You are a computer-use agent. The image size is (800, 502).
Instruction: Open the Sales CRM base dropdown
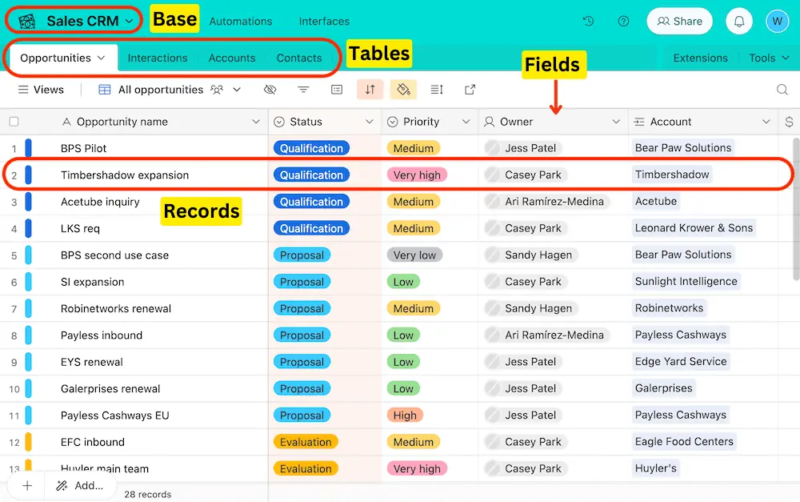click(130, 21)
